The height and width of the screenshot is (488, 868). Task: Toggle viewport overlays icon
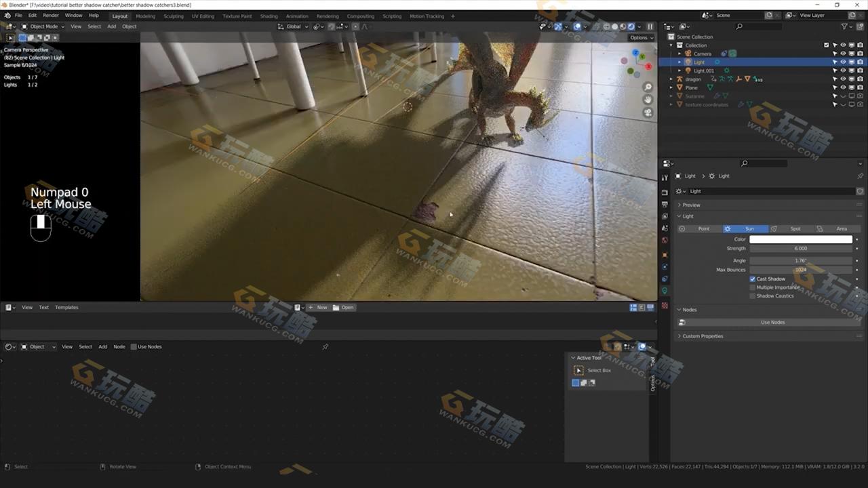click(x=578, y=26)
